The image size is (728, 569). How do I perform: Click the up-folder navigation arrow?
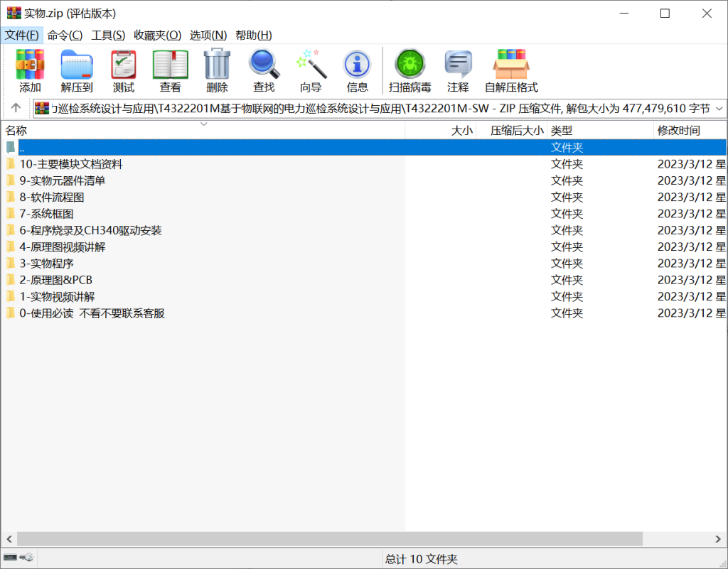pyautogui.click(x=15, y=108)
